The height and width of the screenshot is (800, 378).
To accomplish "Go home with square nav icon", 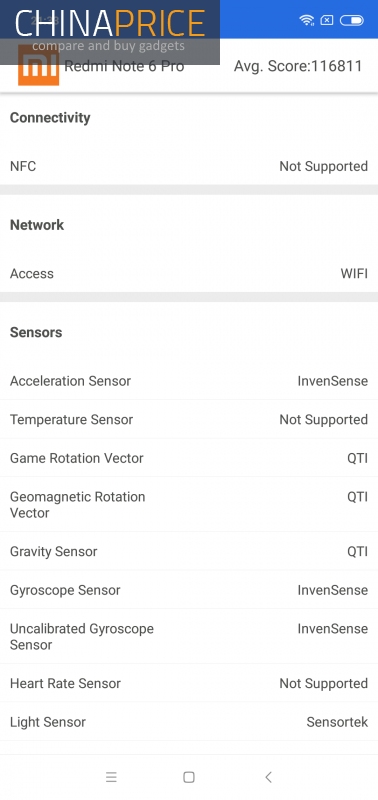I will click(x=189, y=777).
